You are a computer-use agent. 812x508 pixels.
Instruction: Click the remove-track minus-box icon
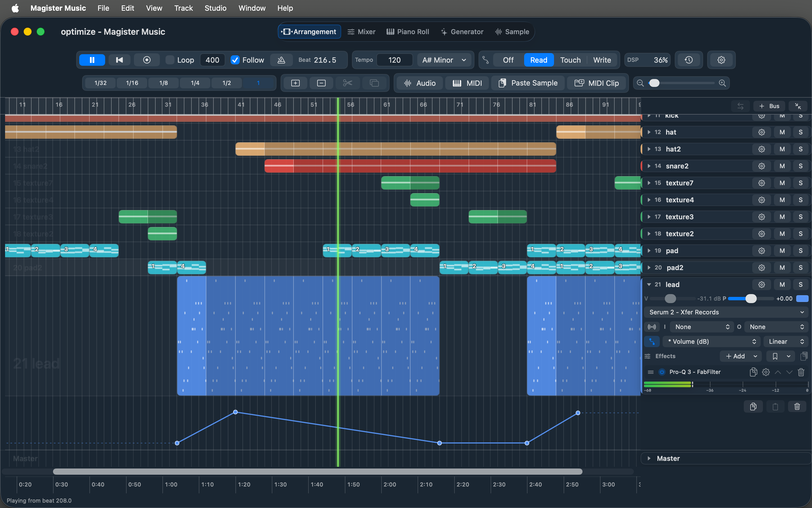[x=321, y=83]
